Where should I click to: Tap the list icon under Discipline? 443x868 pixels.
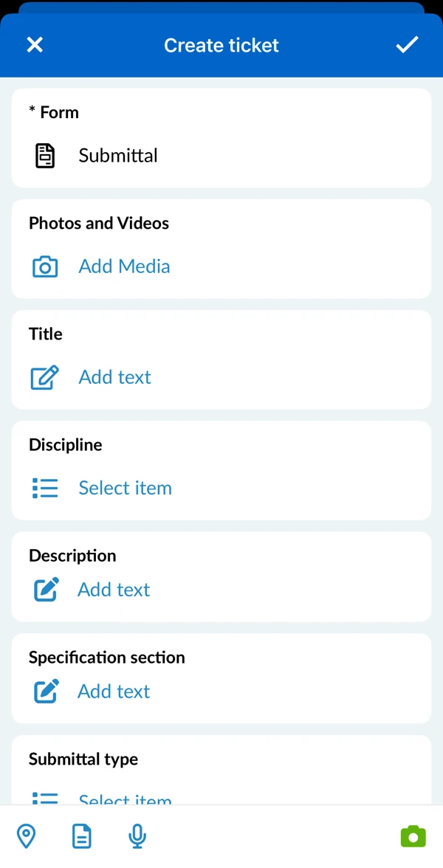click(45, 489)
